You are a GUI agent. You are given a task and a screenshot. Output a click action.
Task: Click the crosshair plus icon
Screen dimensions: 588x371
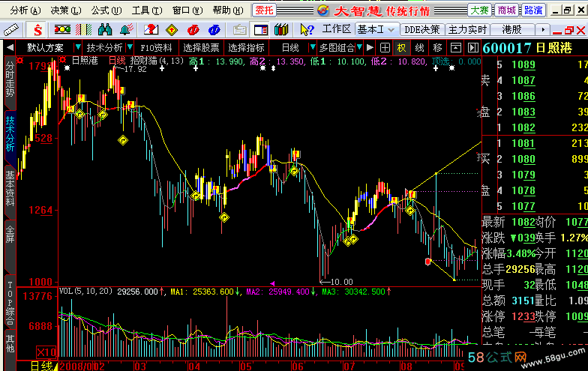pos(385,47)
